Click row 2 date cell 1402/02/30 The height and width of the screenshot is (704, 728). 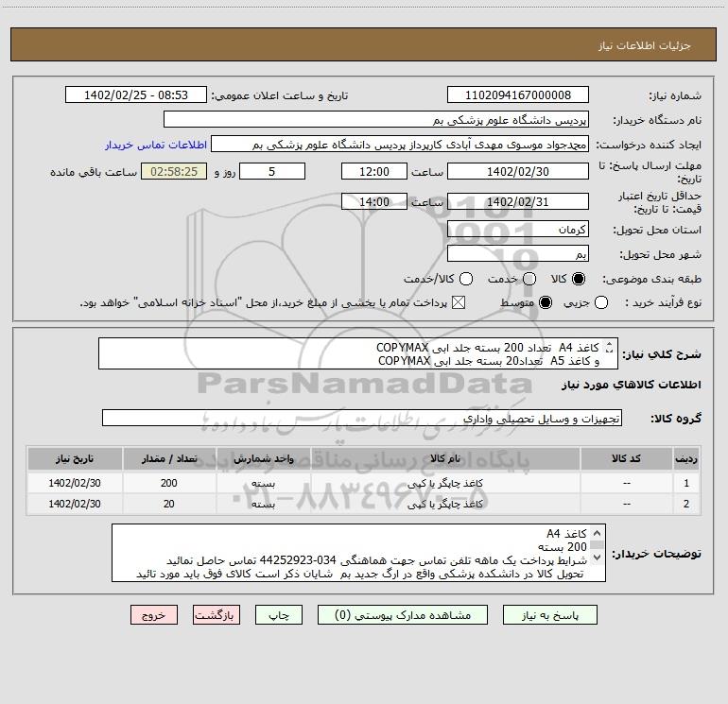pyautogui.click(x=75, y=504)
